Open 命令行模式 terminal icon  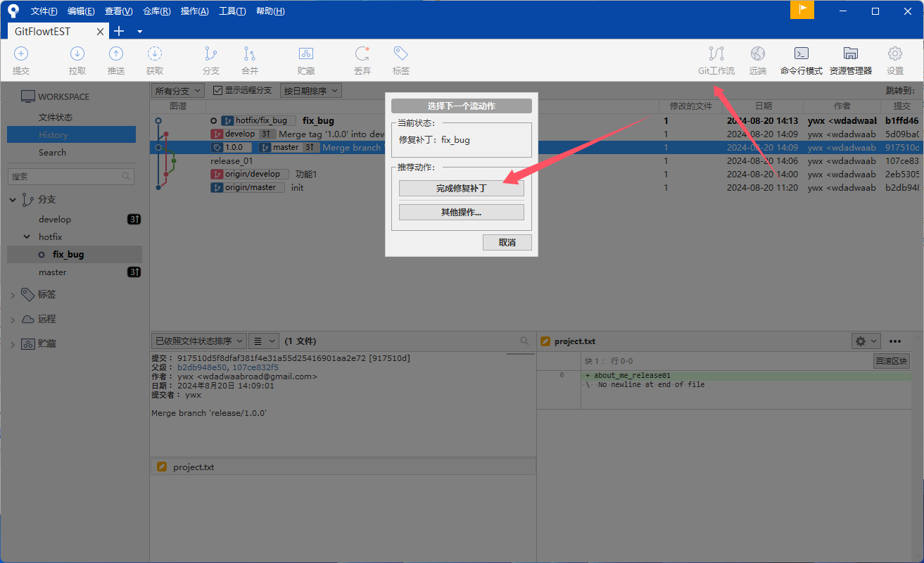tap(801, 54)
